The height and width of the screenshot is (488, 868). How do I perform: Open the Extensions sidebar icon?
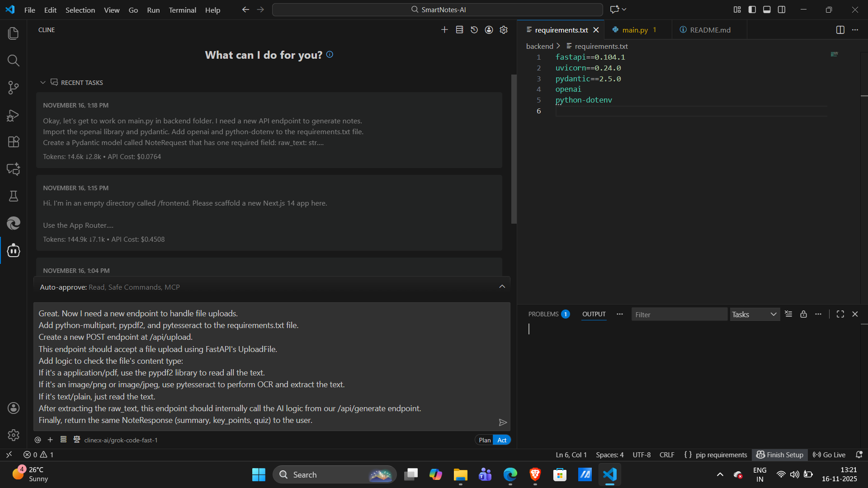(x=14, y=142)
